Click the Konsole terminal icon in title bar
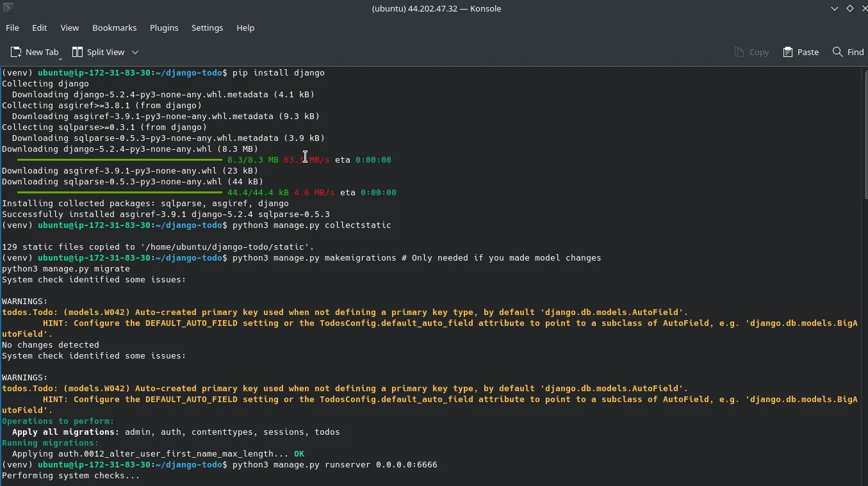868x486 pixels. tap(8, 8)
